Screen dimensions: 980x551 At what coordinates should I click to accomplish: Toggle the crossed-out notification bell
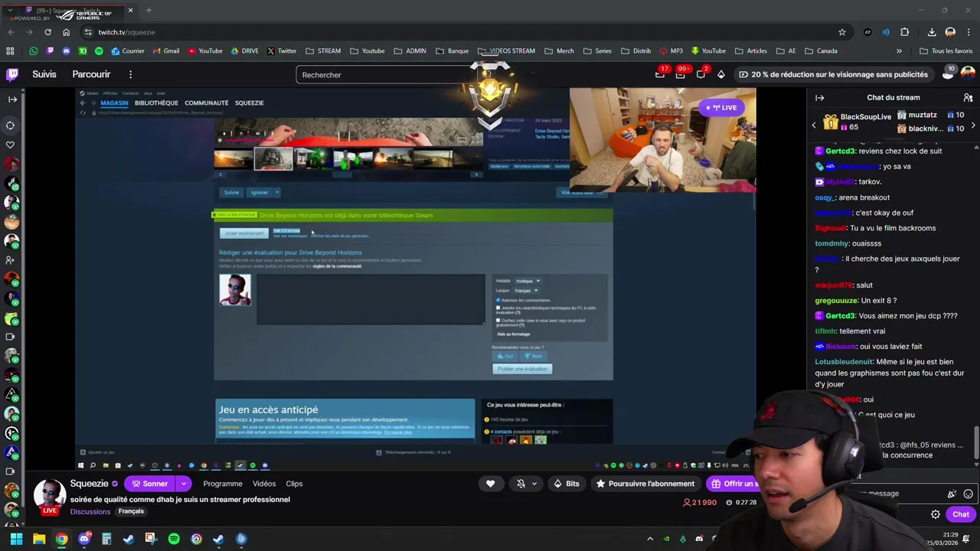point(521,484)
